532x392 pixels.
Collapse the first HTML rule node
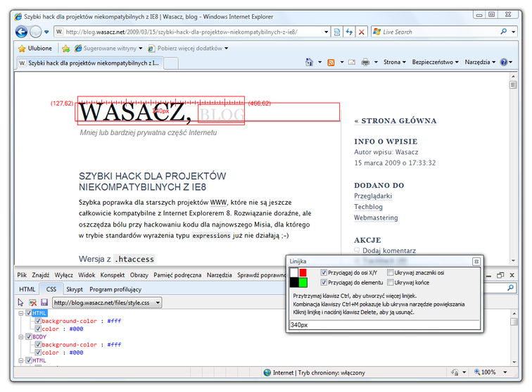[x=21, y=313]
